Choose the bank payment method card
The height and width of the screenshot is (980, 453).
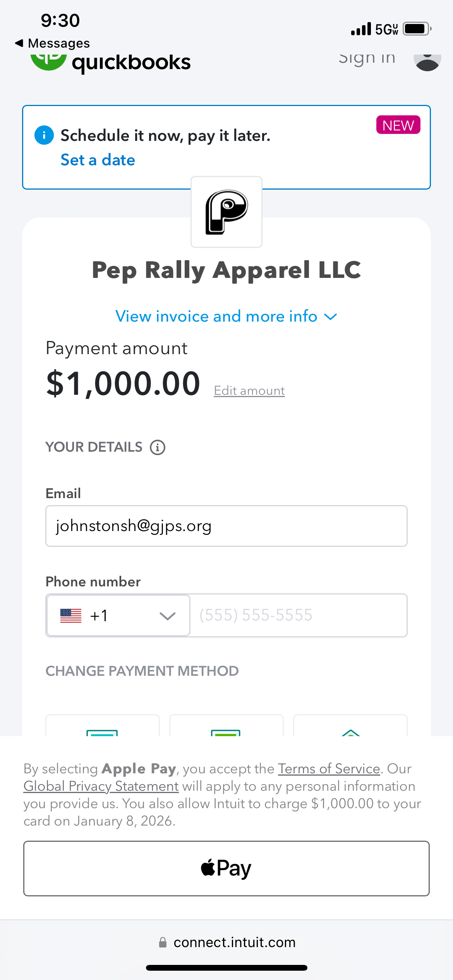pos(350,726)
